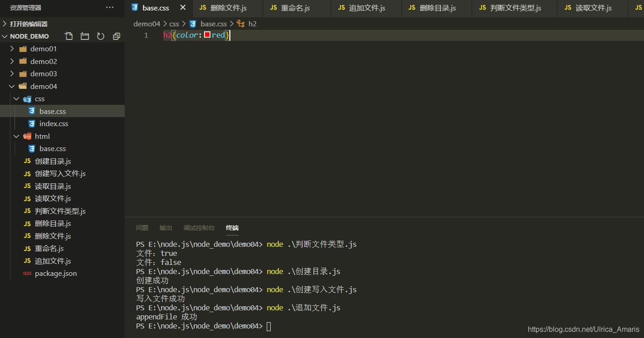Collapse all folders in explorer
The height and width of the screenshot is (338, 644).
(x=117, y=36)
